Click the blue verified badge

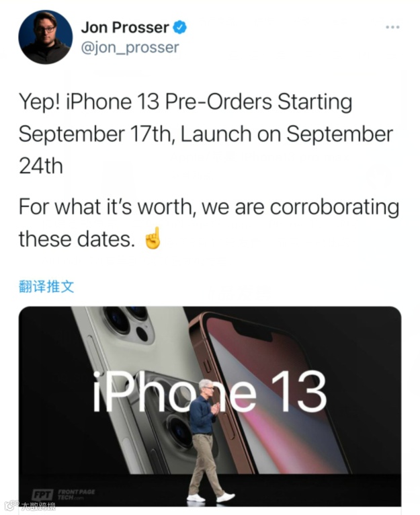(179, 28)
